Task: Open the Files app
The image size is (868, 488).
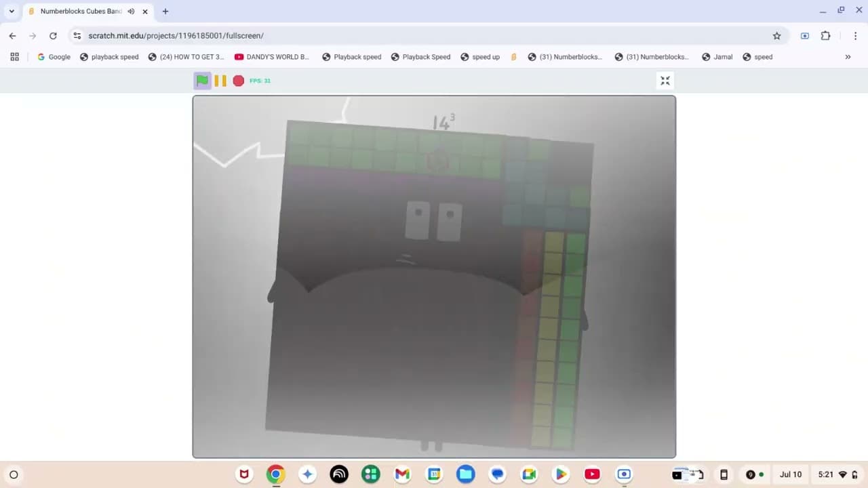Action: coord(466,474)
